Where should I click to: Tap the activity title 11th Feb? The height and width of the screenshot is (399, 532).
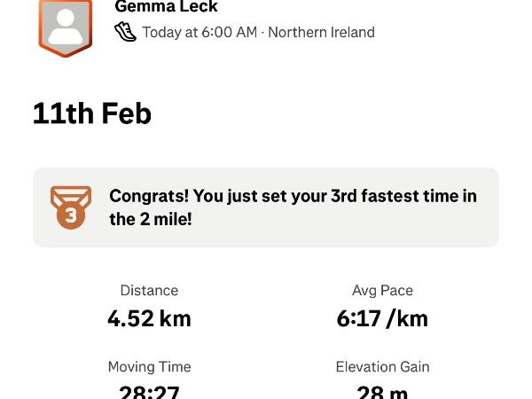coord(91,113)
